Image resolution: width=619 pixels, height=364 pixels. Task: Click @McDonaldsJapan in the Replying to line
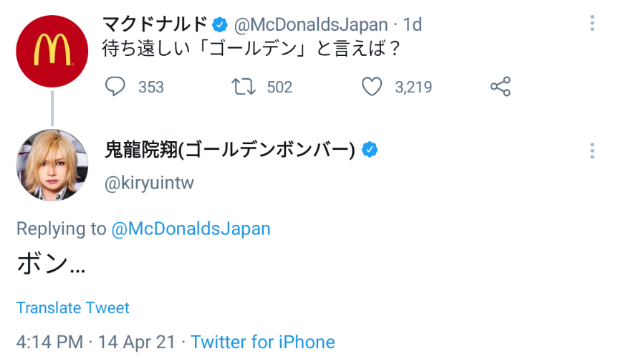point(191,229)
